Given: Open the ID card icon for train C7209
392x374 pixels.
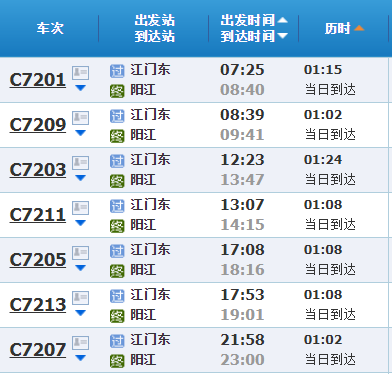Looking at the screenshot, I should [x=80, y=117].
